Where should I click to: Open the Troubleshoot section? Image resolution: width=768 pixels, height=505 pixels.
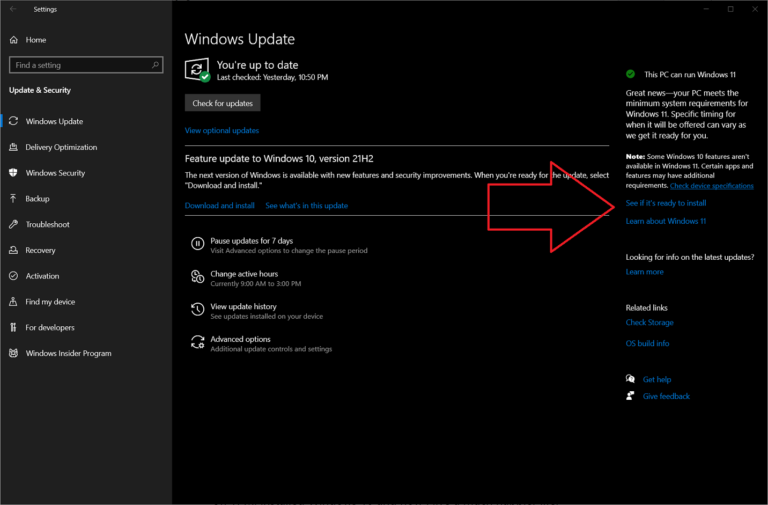48,224
